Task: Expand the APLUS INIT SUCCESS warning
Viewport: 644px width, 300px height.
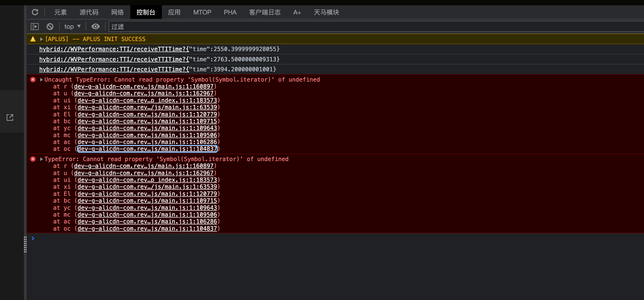Action: point(41,39)
